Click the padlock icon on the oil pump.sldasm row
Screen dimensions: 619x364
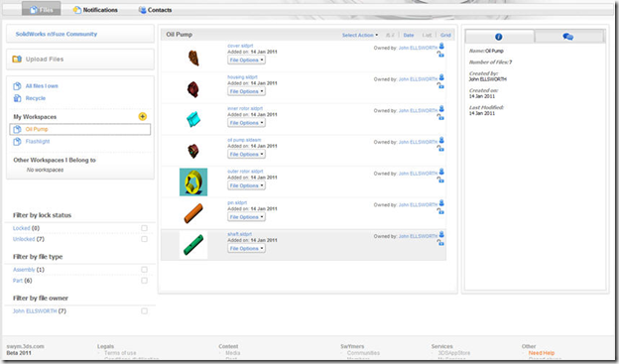[x=440, y=149]
